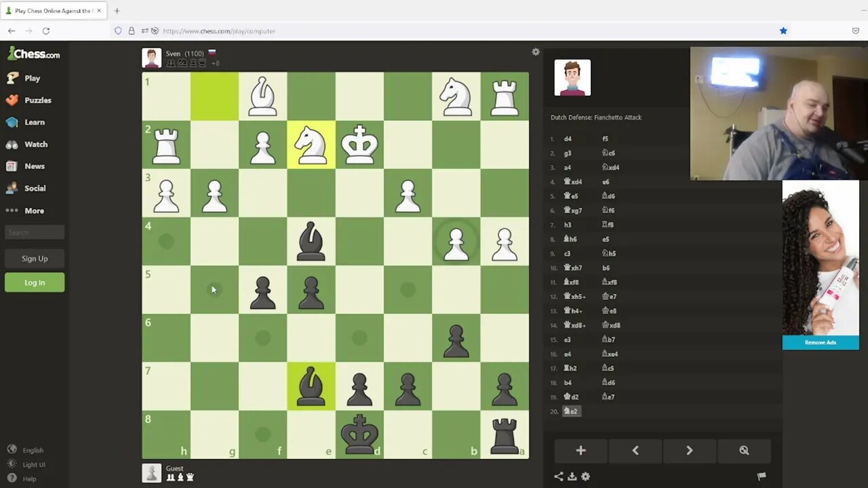Click the resign flag icon
Screen dimensions: 868x488
tap(762, 476)
